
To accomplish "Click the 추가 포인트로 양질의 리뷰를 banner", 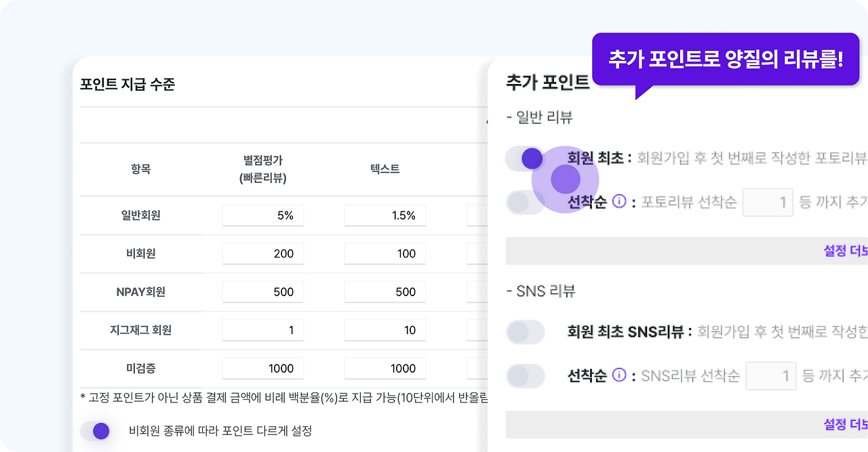I will (726, 59).
